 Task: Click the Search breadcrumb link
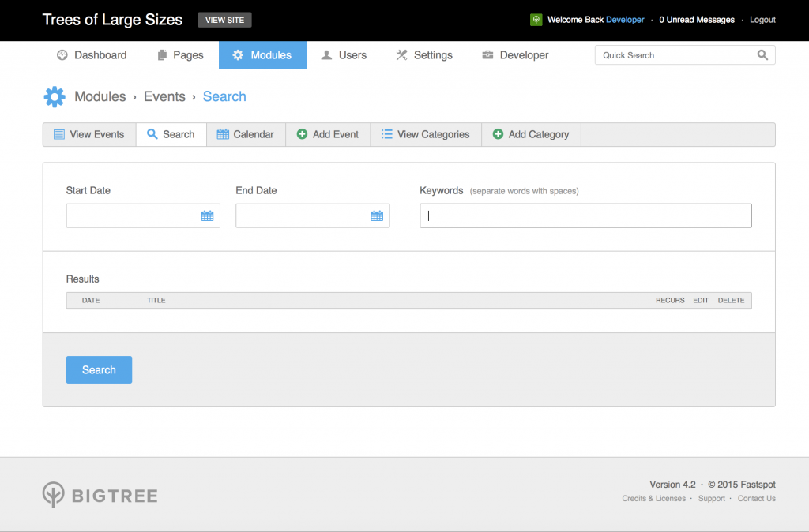pyautogui.click(x=224, y=96)
